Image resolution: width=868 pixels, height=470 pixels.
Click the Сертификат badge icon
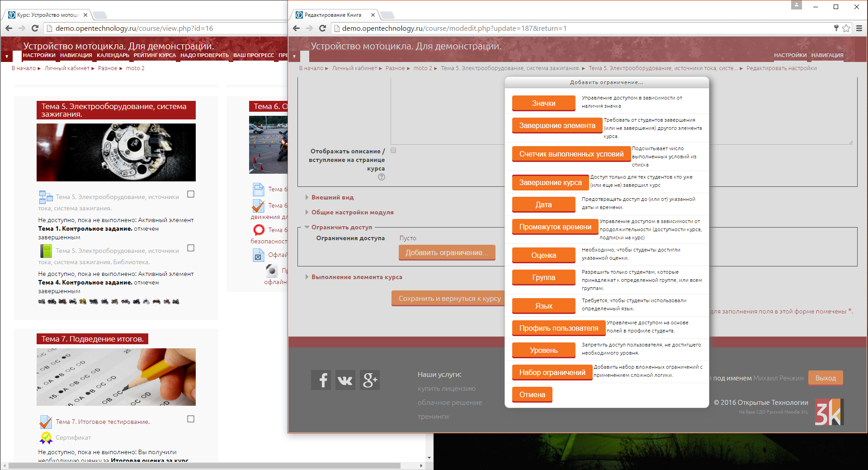click(x=46, y=437)
